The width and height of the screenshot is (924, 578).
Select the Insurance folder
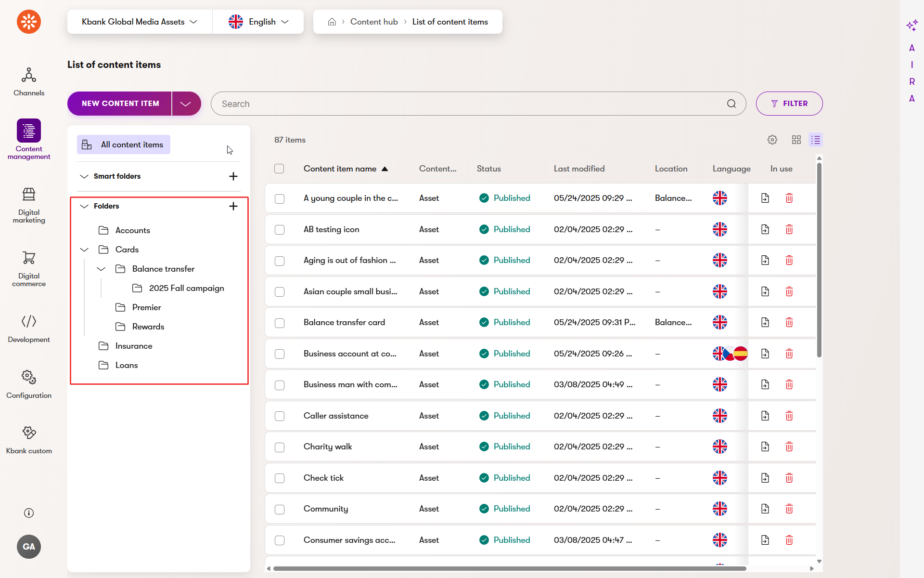125,346
